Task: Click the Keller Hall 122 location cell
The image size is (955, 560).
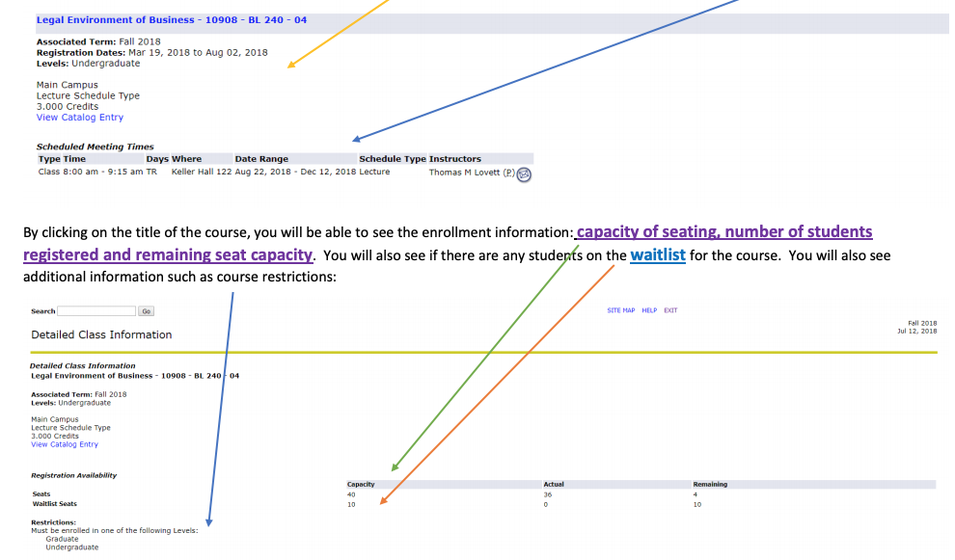Action: pos(201,172)
